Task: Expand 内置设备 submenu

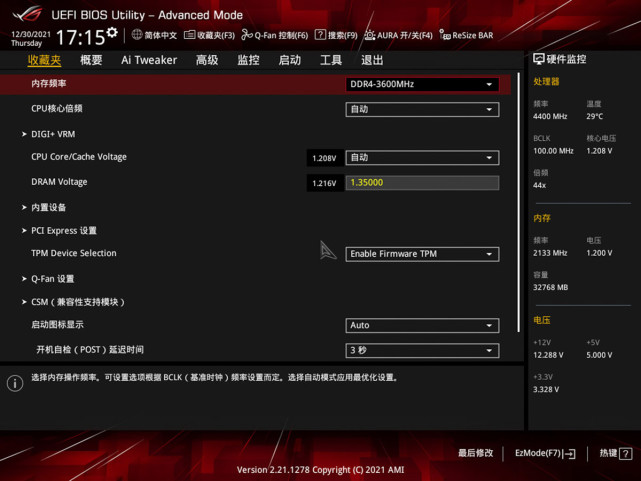Action: point(49,208)
